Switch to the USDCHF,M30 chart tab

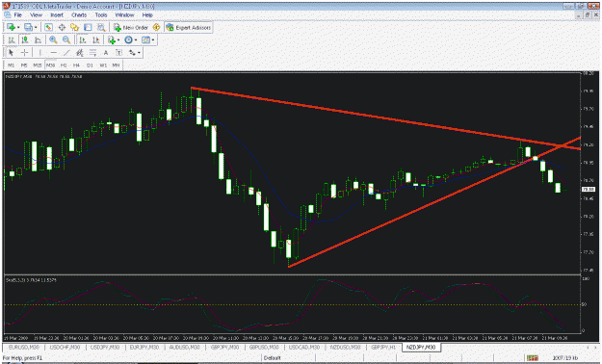click(x=65, y=348)
